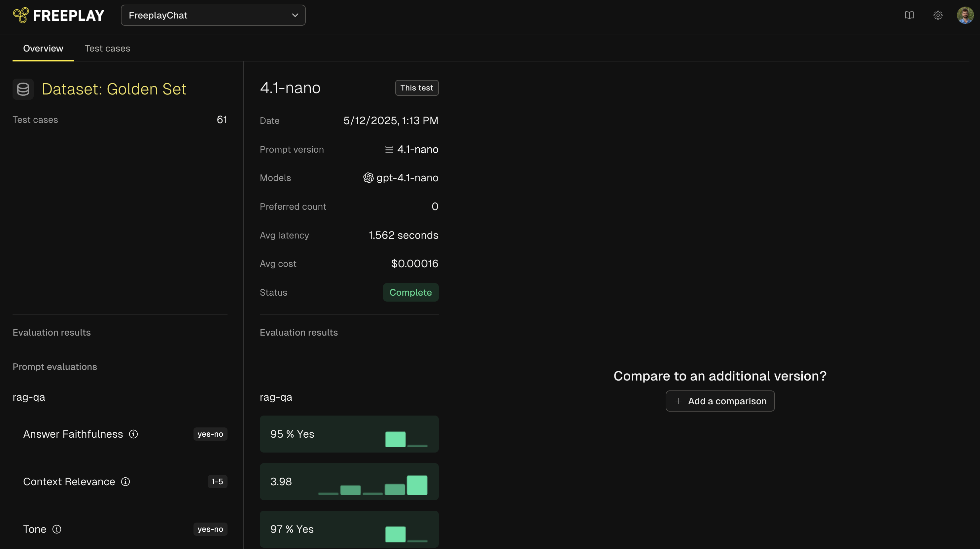Viewport: 980px width, 549px height.
Task: Open the 4.1-nano prompt version link
Action: pyautogui.click(x=417, y=149)
